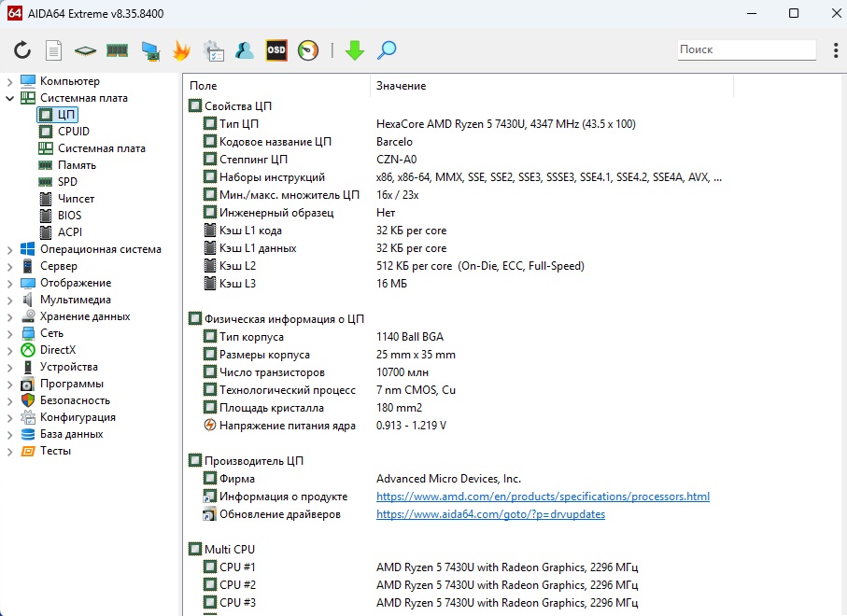Select the Тип ЦП row
Image resolution: width=847 pixels, height=616 pixels.
(462, 123)
